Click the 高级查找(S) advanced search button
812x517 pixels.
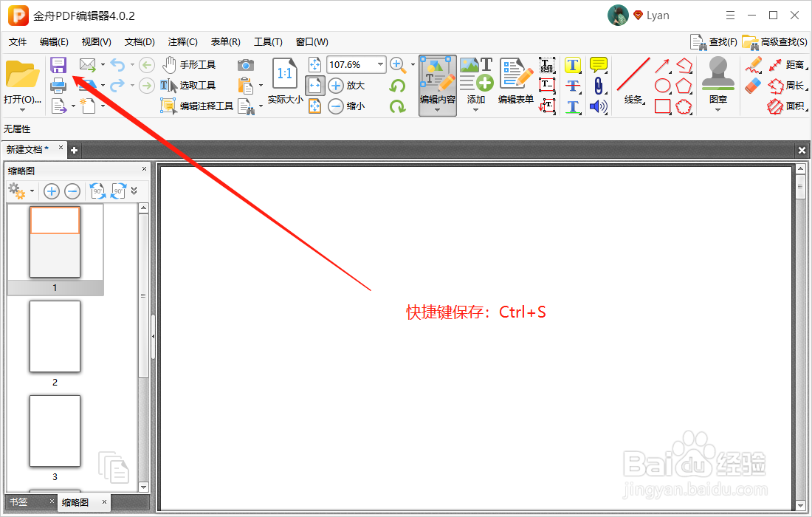point(774,42)
